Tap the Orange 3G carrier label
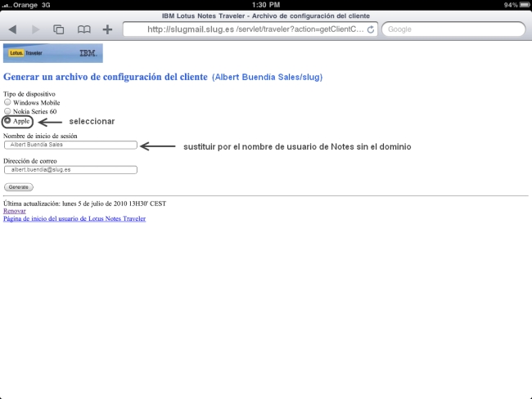 [32, 5]
